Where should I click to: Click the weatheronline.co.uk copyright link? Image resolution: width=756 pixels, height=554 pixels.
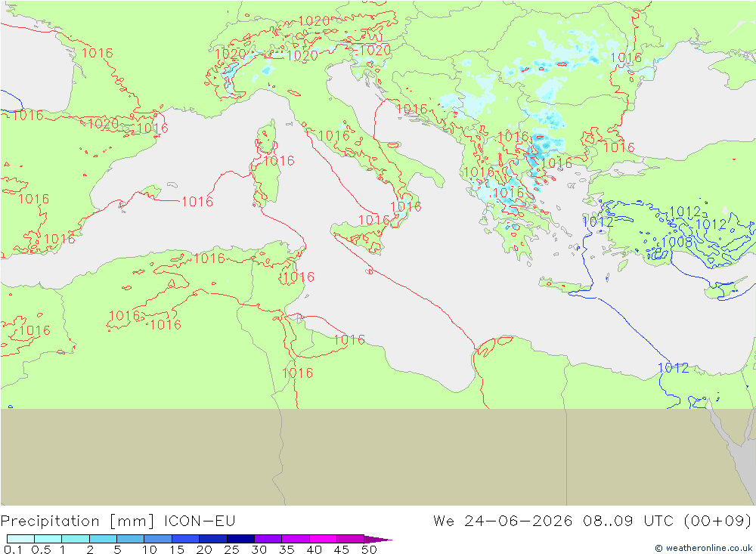(x=703, y=548)
